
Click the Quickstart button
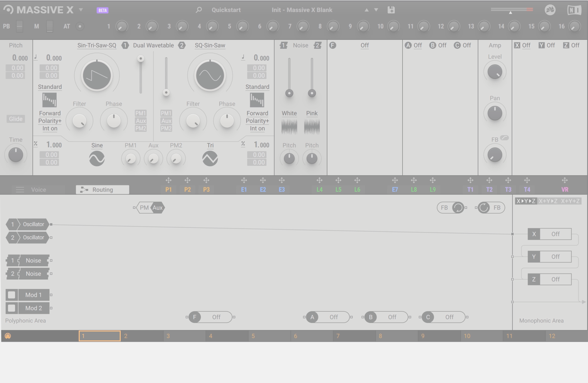tap(226, 10)
